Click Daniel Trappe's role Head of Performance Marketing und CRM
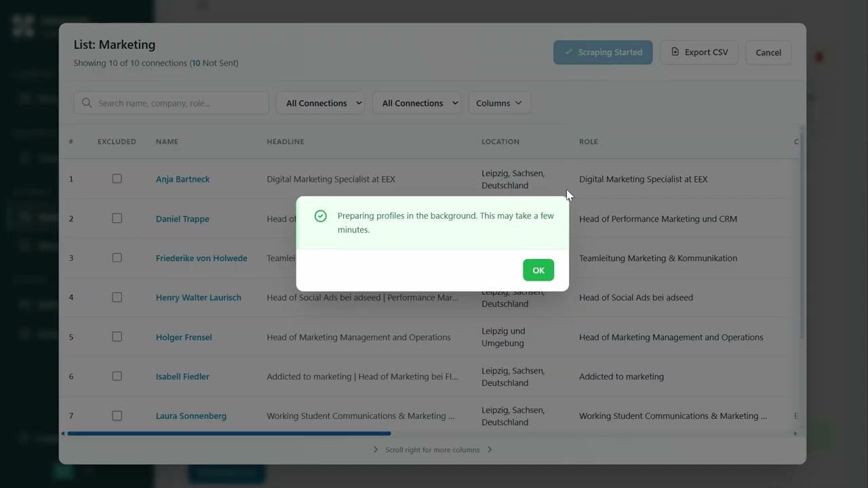This screenshot has height=488, width=868. pyautogui.click(x=658, y=219)
